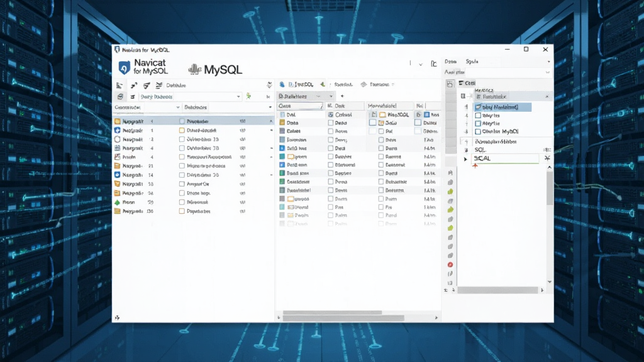Tick the database checkbox in row numbered 130

pos(182,211)
